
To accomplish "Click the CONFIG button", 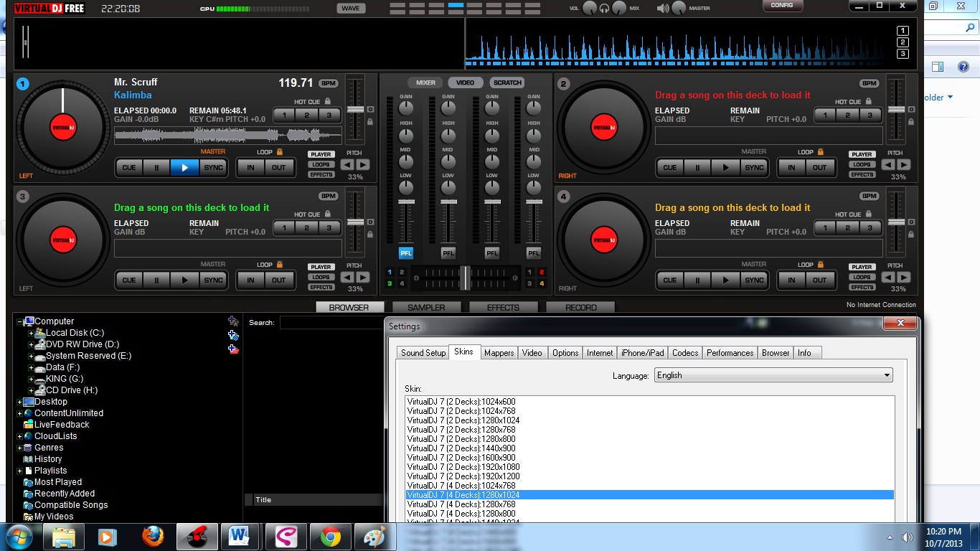I will pyautogui.click(x=782, y=5).
